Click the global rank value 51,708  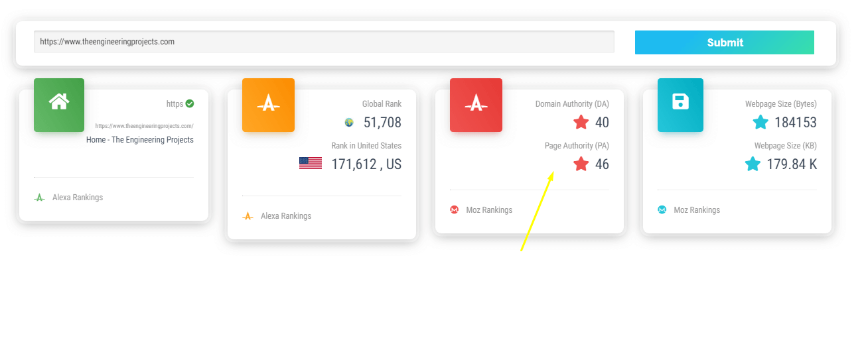pos(382,123)
